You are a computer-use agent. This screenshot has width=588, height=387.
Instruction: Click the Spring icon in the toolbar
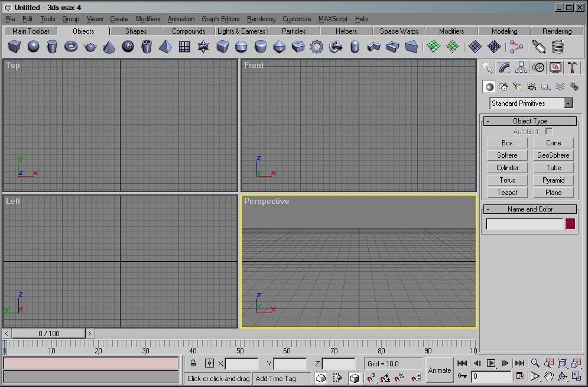(x=558, y=47)
